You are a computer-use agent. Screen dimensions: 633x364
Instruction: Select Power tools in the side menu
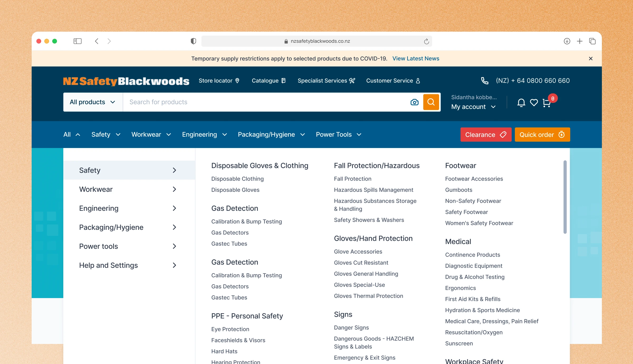click(x=129, y=246)
